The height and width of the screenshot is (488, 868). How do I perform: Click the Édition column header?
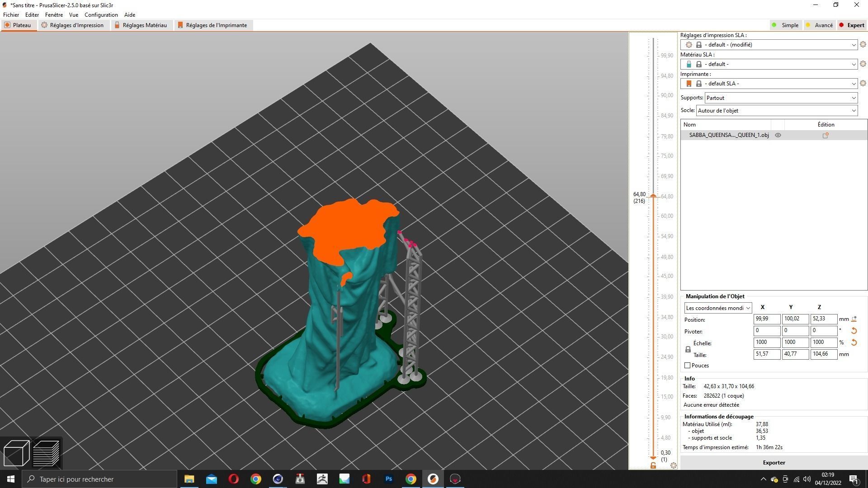[826, 125]
